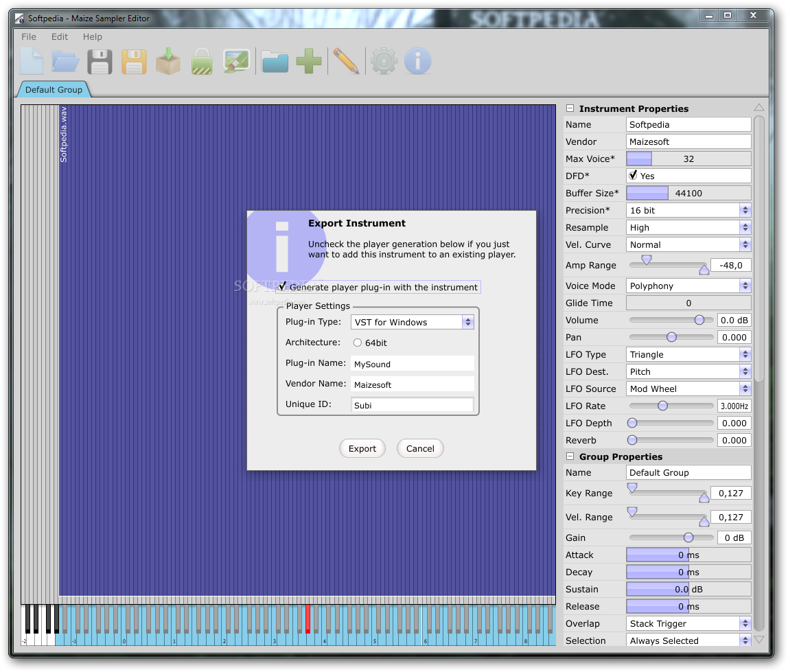Click the Cancel button
The width and height of the screenshot is (788, 672).
(x=420, y=448)
